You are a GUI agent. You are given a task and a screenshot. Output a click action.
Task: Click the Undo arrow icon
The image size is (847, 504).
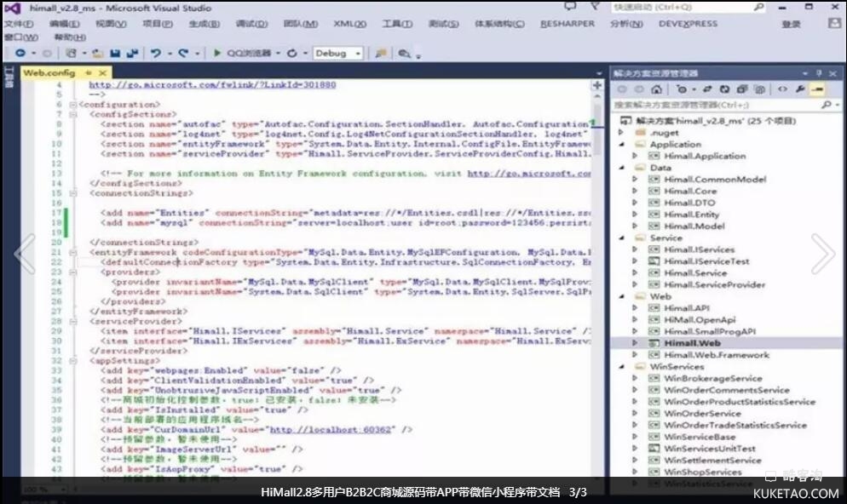tap(156, 54)
